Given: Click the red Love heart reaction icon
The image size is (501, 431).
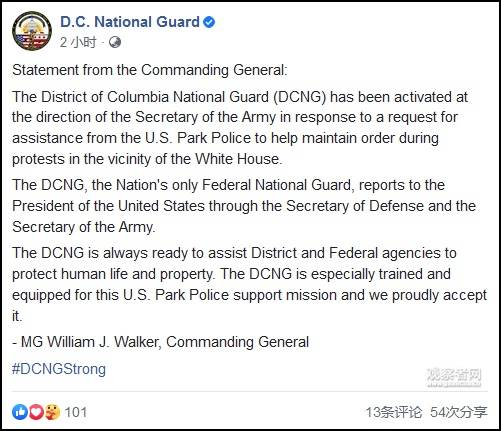Looking at the screenshot, I should tap(36, 412).
